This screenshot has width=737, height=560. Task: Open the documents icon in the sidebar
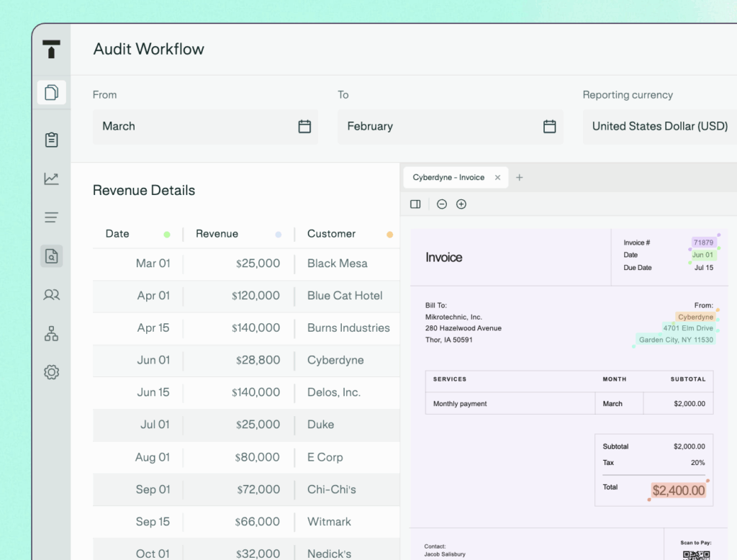[51, 93]
